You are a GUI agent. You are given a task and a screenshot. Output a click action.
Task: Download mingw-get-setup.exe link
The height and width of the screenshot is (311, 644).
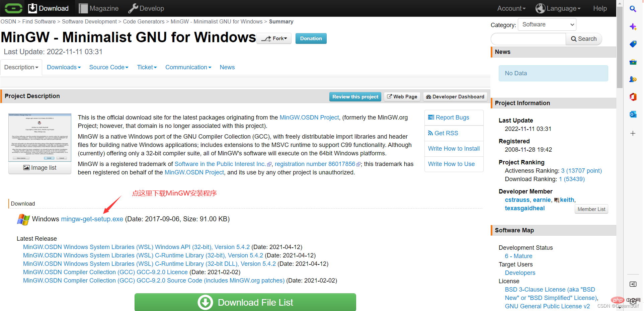tap(92, 219)
